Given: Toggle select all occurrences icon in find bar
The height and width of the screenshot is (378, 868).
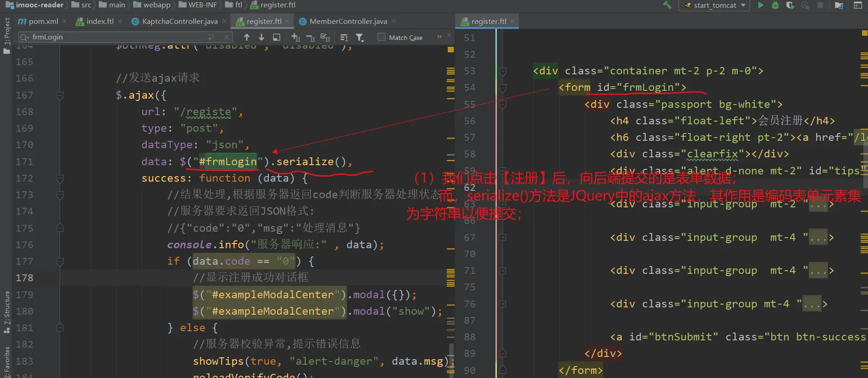Looking at the screenshot, I should coord(325,38).
